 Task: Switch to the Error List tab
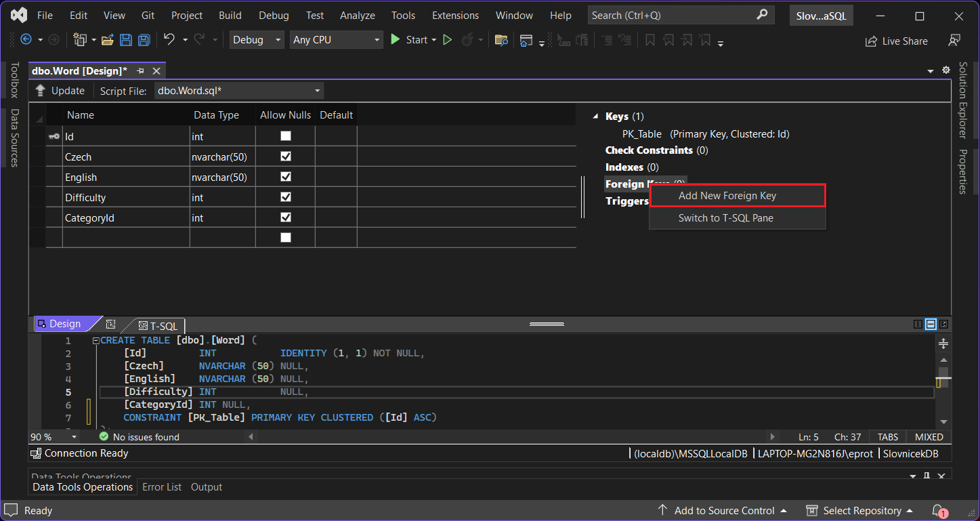click(x=162, y=487)
